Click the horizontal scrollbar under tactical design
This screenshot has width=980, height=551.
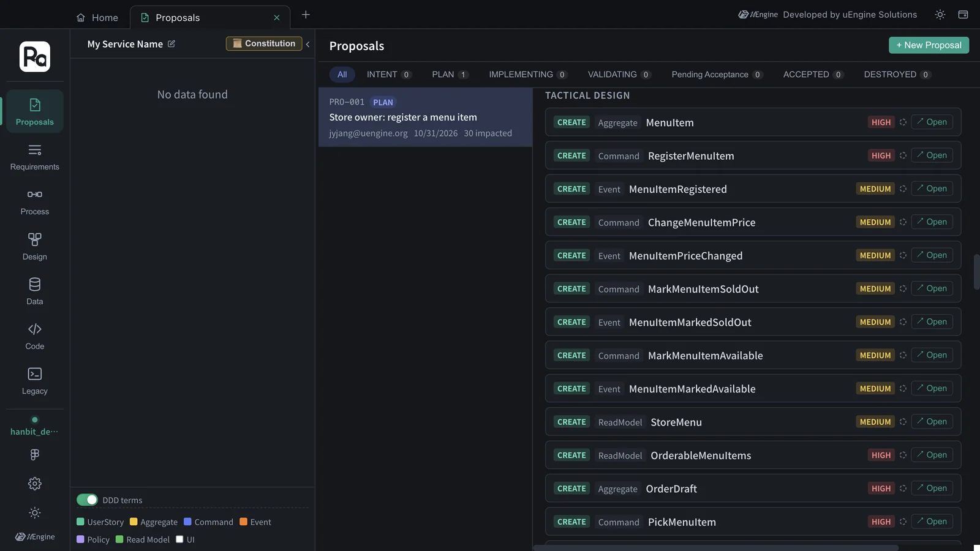[715, 548]
